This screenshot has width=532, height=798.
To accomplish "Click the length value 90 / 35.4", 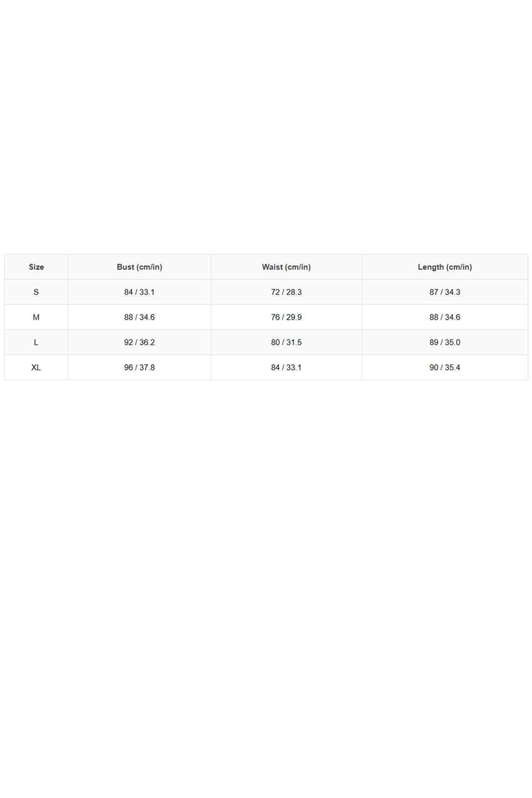I will [445, 367].
